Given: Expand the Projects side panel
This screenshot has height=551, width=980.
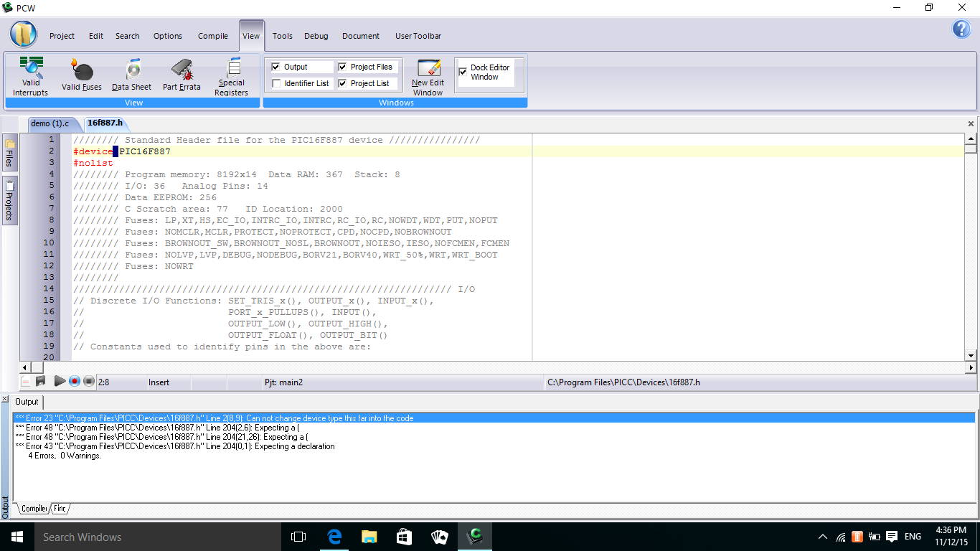Looking at the screenshot, I should point(9,201).
